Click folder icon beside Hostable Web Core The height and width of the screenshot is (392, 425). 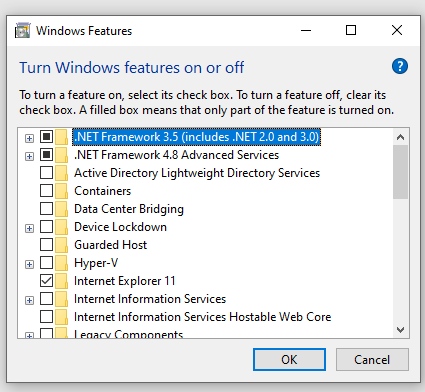(61, 317)
